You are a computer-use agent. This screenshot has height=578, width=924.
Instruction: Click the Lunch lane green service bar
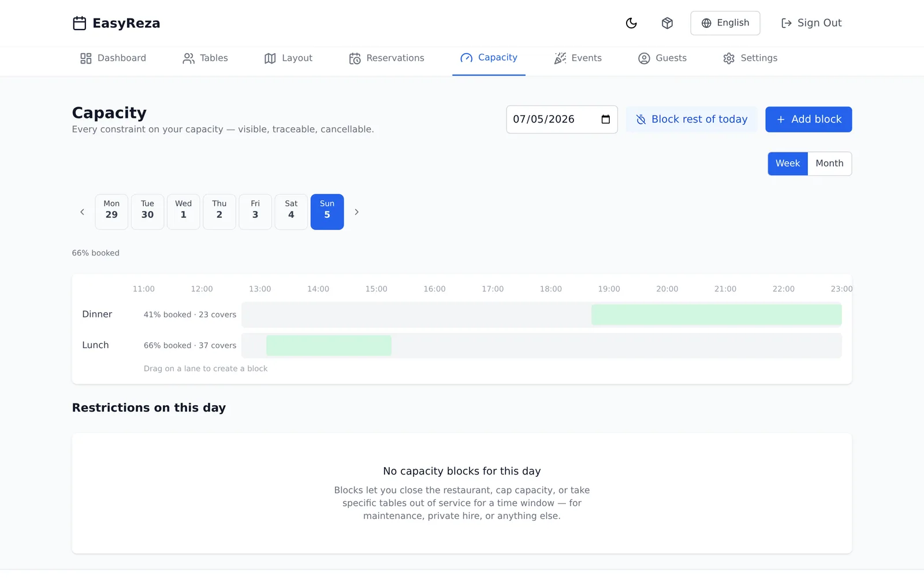(x=329, y=346)
